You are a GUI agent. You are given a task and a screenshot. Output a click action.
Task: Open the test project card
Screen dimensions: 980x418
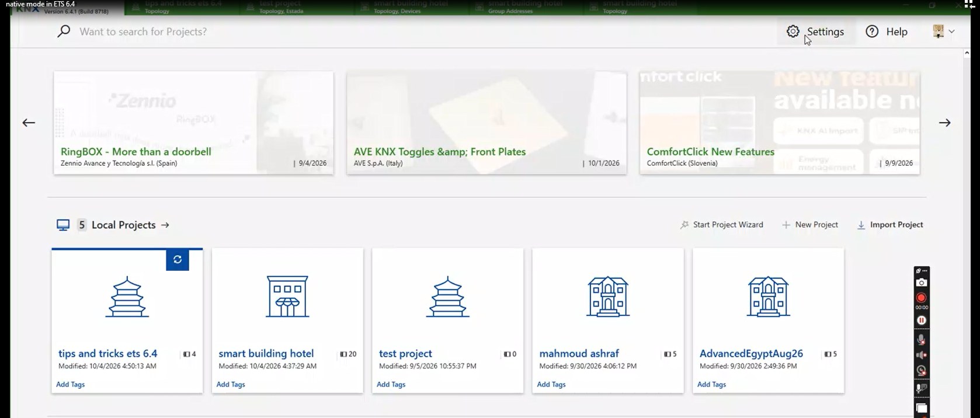[448, 321]
